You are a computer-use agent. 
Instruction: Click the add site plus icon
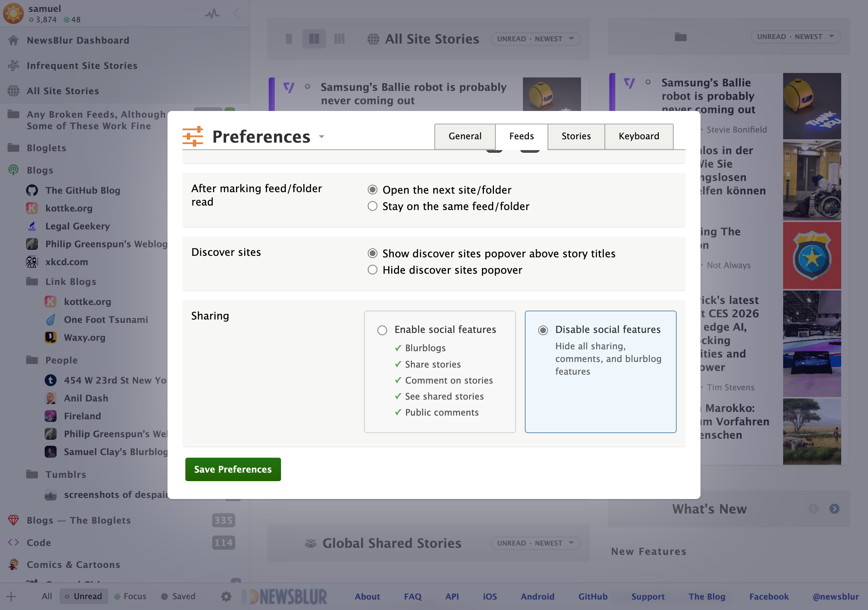tap(11, 596)
